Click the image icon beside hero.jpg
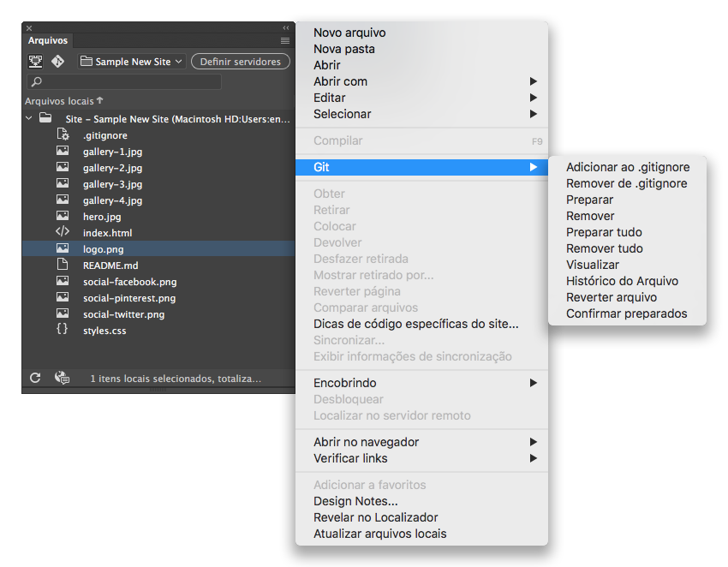This screenshot has height=567, width=728. 63,216
